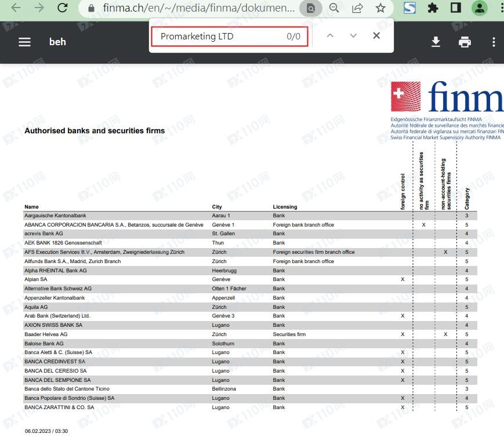This screenshot has width=504, height=441.
Task: Open the Extensions puzzle menu
Action: (x=433, y=8)
